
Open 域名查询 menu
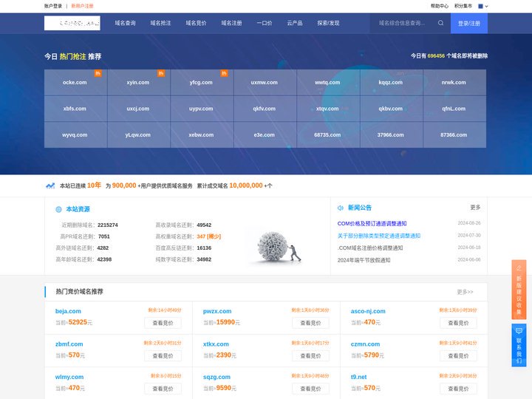(x=125, y=23)
